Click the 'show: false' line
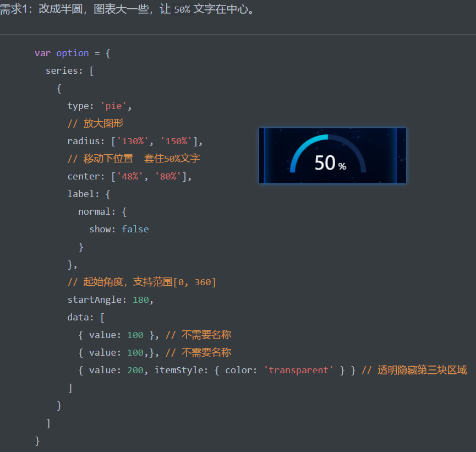Image resolution: width=476 pixels, height=452 pixels. pos(119,230)
